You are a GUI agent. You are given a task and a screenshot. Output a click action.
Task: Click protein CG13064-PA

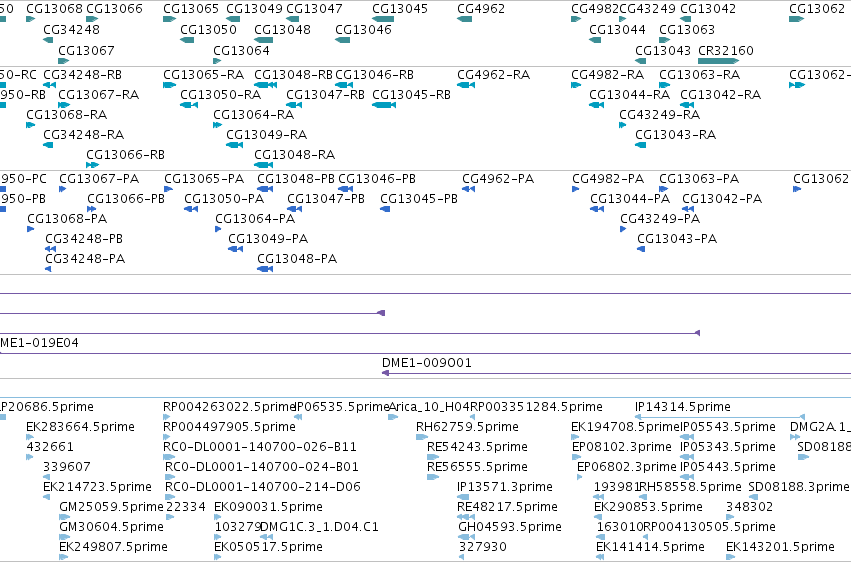point(255,219)
